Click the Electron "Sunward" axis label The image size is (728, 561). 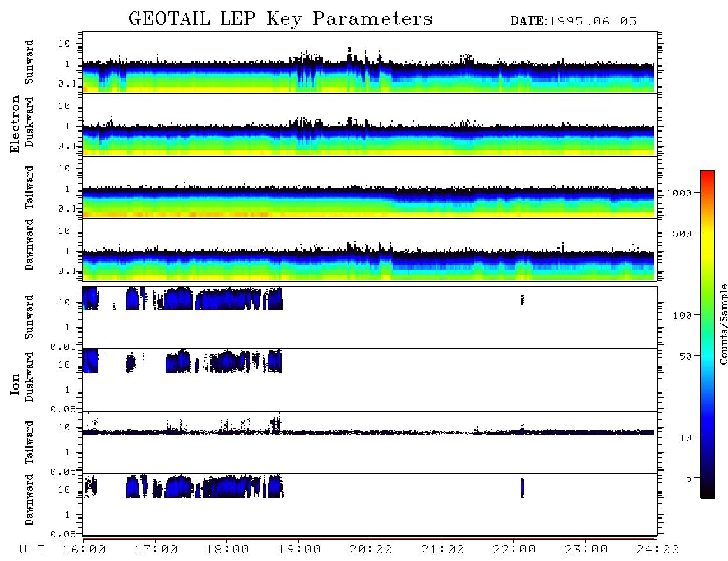point(29,62)
